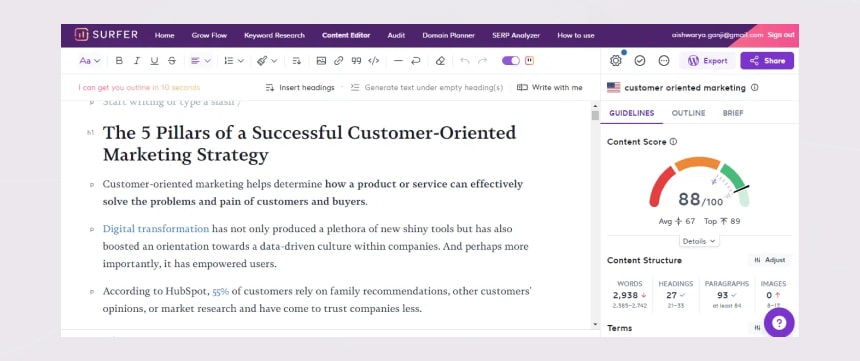Apply bold formatting from toolbar

point(119,61)
